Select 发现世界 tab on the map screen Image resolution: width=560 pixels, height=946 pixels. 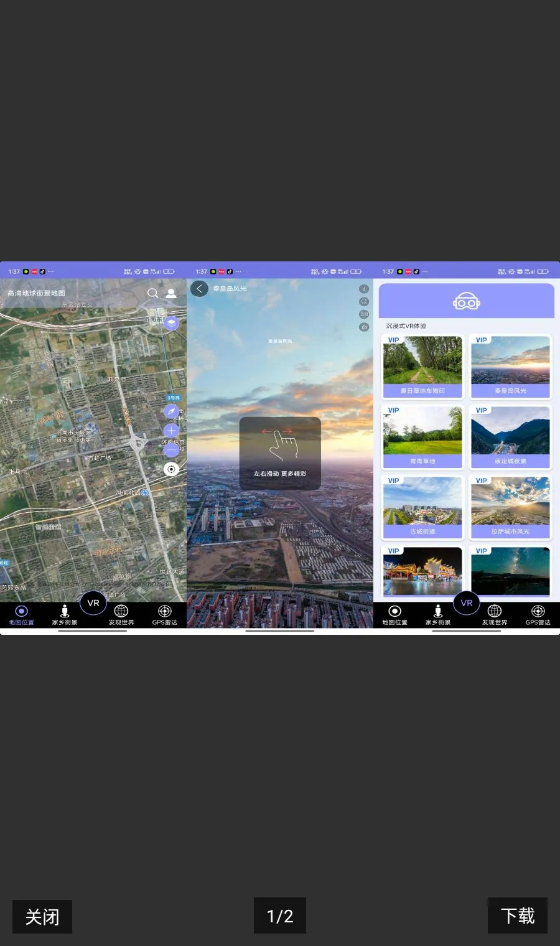pyautogui.click(x=121, y=615)
